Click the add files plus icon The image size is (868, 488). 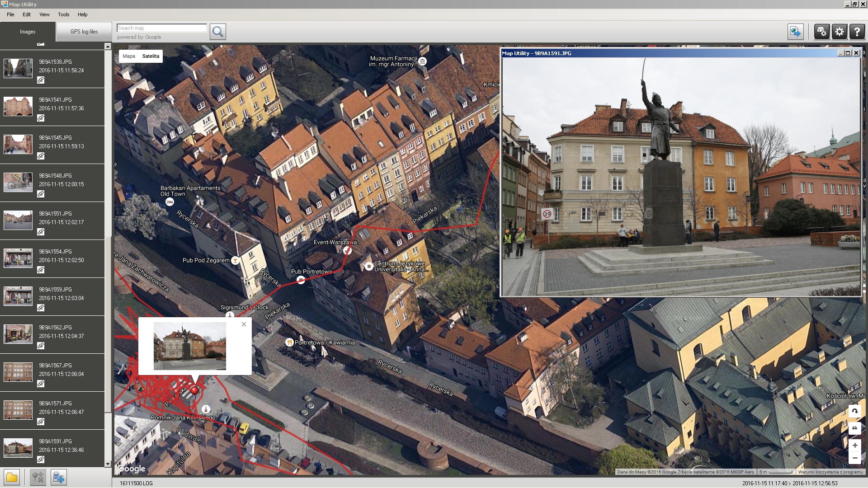click(x=59, y=477)
